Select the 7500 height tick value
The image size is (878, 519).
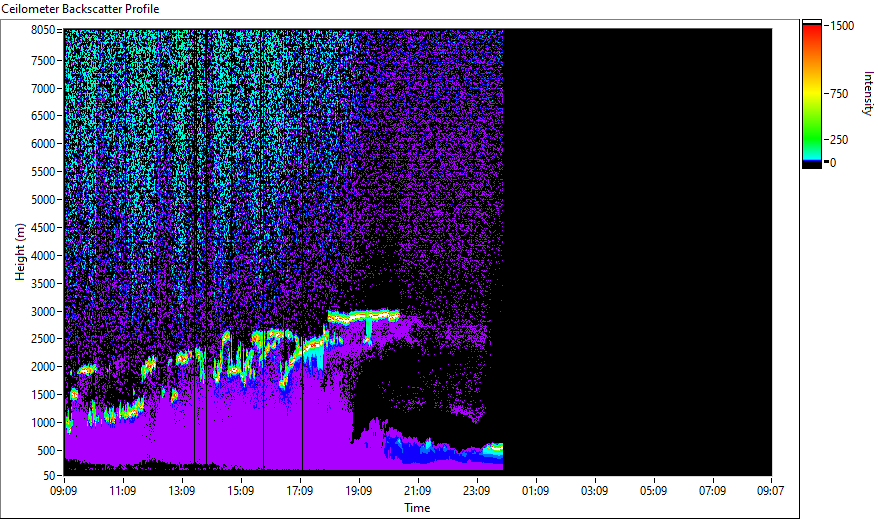(x=43, y=60)
